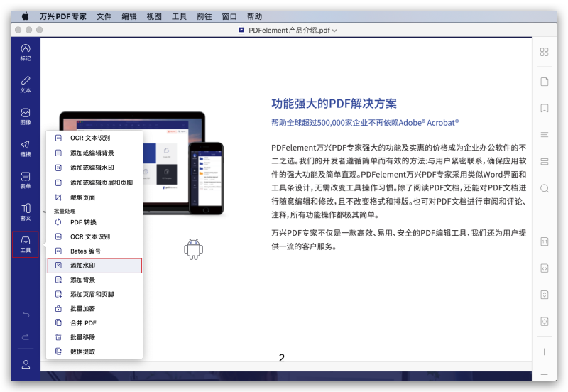Click the search magnifier icon
Image resolution: width=568 pixels, height=392 pixels.
tap(544, 188)
